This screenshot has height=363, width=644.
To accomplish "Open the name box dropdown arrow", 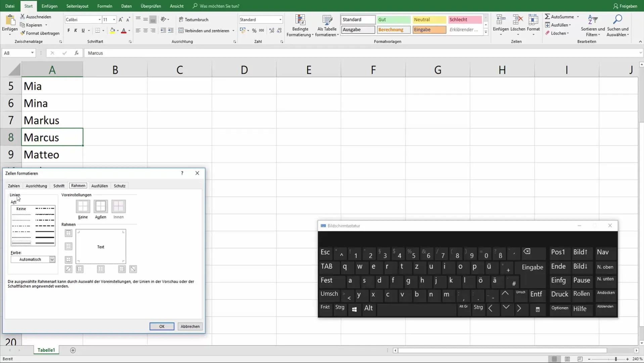I will pos(32,53).
